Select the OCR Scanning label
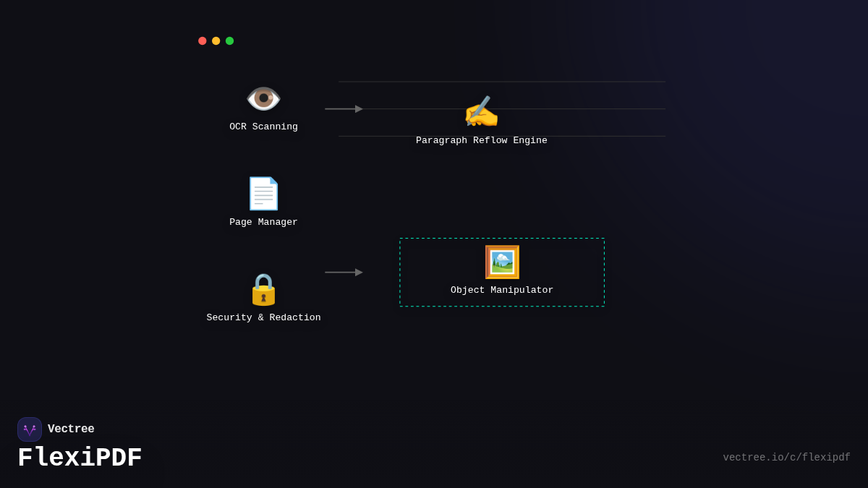 263,127
